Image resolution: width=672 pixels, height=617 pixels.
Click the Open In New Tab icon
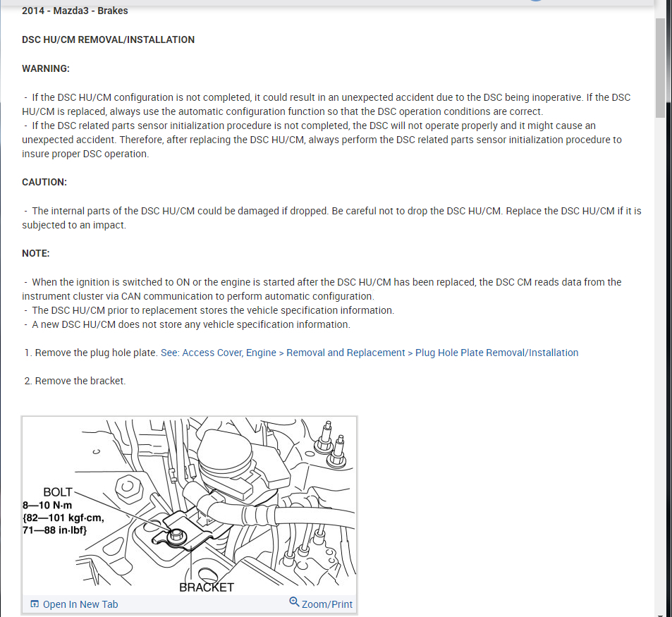pos(35,604)
